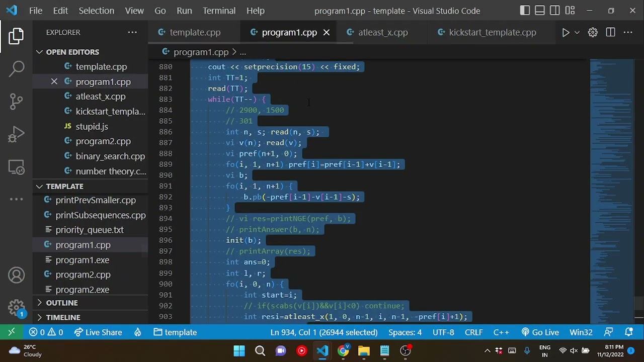Collapse the TEMPLATE folder section
This screenshot has height=362, width=644.
click(91, 186)
